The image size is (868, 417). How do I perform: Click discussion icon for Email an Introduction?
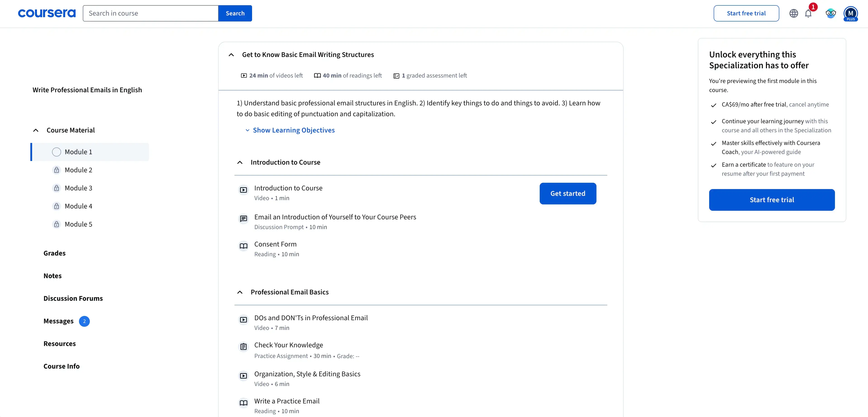(243, 219)
